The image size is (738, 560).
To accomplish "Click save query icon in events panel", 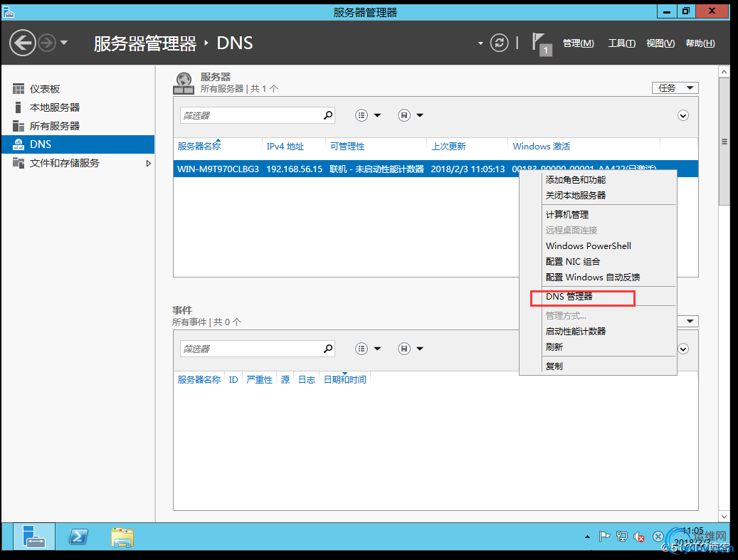I will 404,349.
